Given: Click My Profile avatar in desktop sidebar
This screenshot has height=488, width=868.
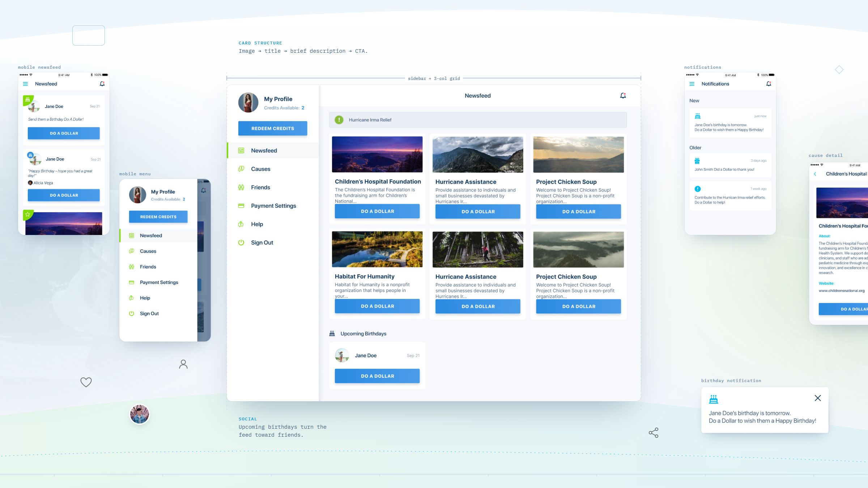Looking at the screenshot, I should pos(248,102).
